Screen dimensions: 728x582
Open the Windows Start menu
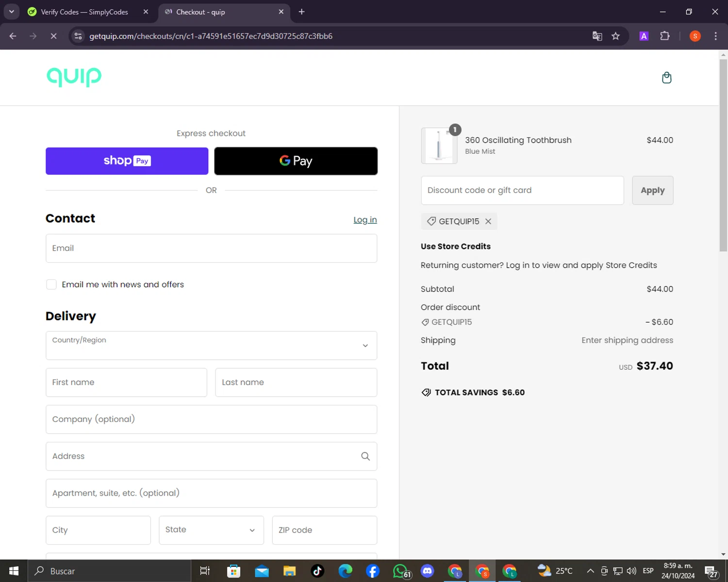click(x=14, y=571)
